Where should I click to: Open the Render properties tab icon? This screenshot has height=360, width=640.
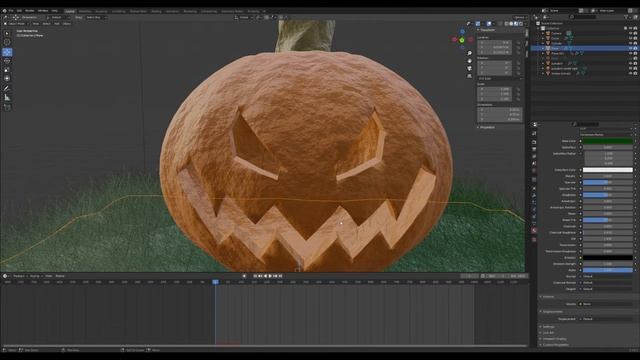tap(534, 142)
